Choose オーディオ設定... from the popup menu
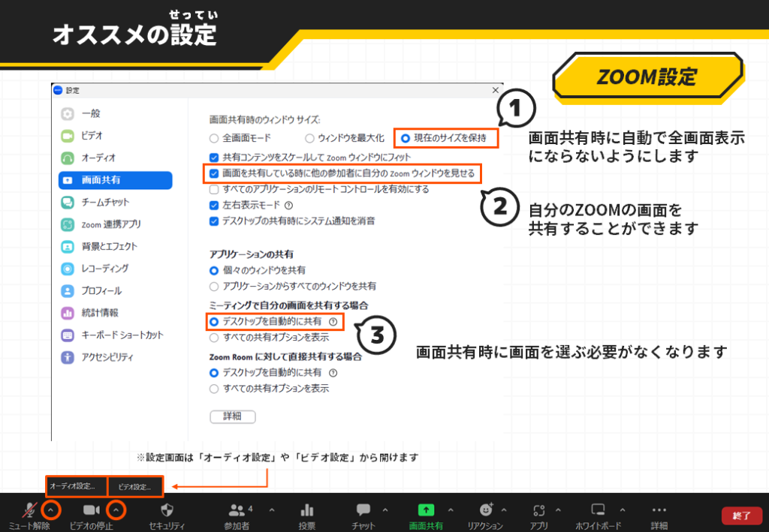This screenshot has width=769, height=532. pyautogui.click(x=76, y=486)
